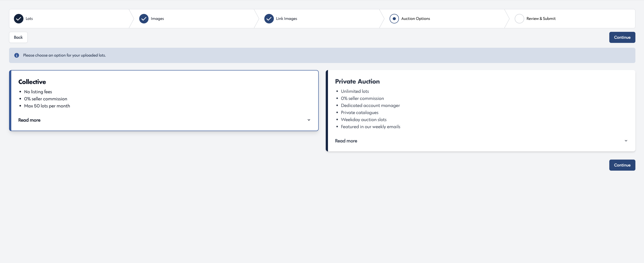Click the bottom Continue button
Screen dimensions: 644x263
pos(622,165)
